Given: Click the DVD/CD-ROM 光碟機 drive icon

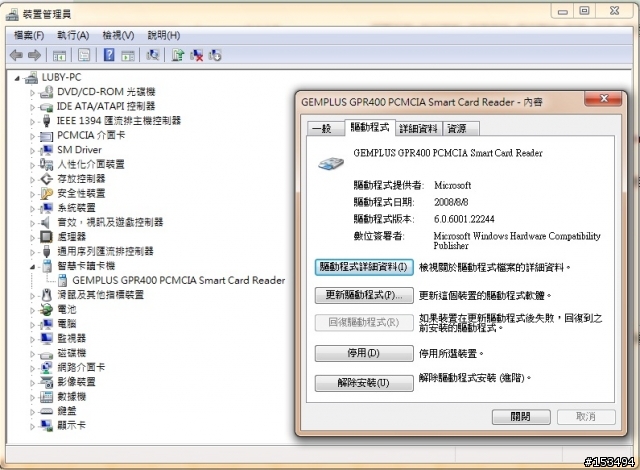Looking at the screenshot, I should coord(46,92).
